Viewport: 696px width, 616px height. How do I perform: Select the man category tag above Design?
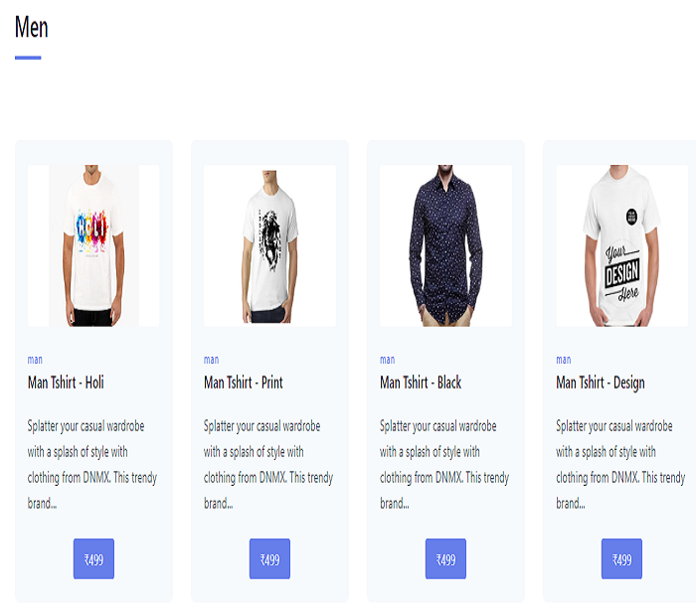(564, 360)
